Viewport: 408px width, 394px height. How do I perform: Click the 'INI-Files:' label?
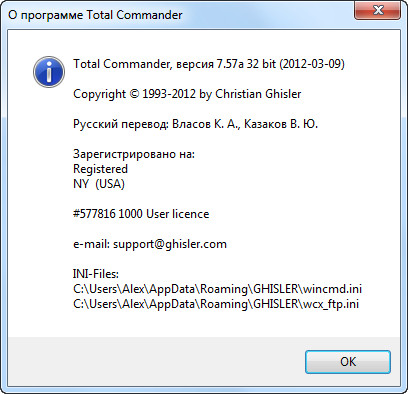96,274
